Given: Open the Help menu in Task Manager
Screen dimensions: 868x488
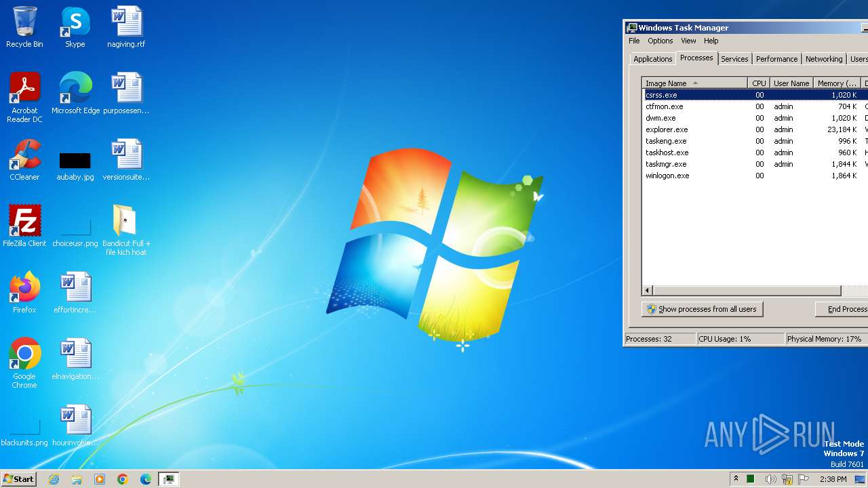Looking at the screenshot, I should click(711, 41).
